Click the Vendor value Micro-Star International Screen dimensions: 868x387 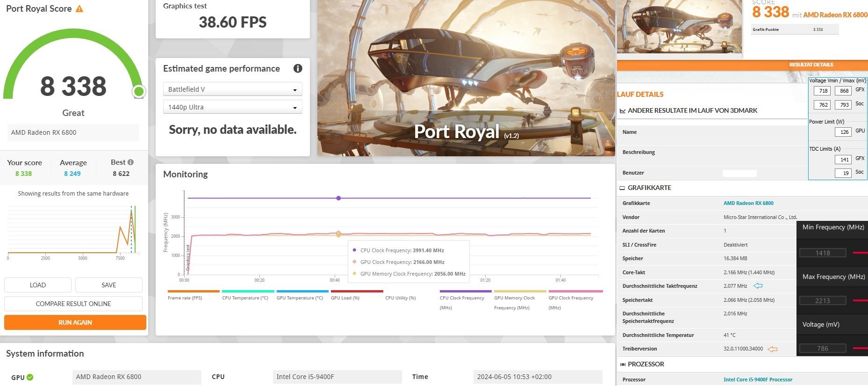point(760,217)
